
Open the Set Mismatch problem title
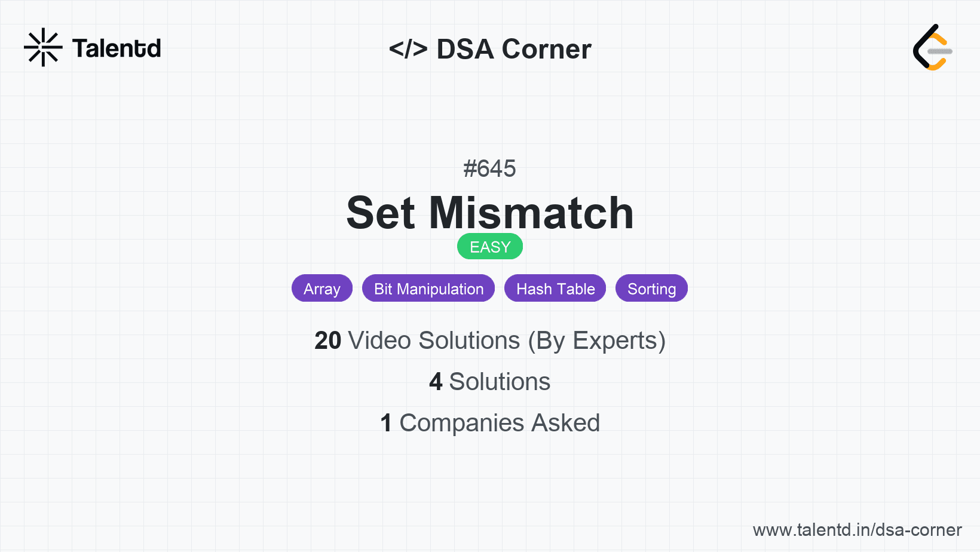pos(489,213)
